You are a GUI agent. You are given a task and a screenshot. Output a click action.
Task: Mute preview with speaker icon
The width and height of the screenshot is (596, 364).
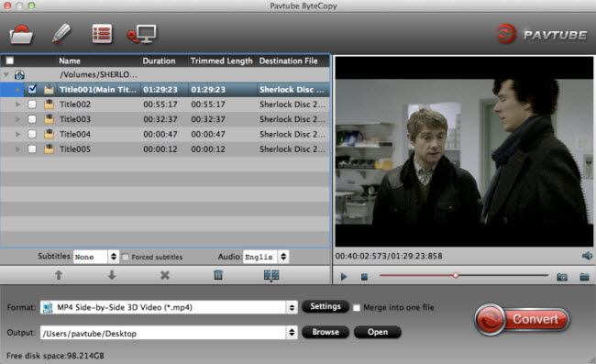tap(587, 256)
